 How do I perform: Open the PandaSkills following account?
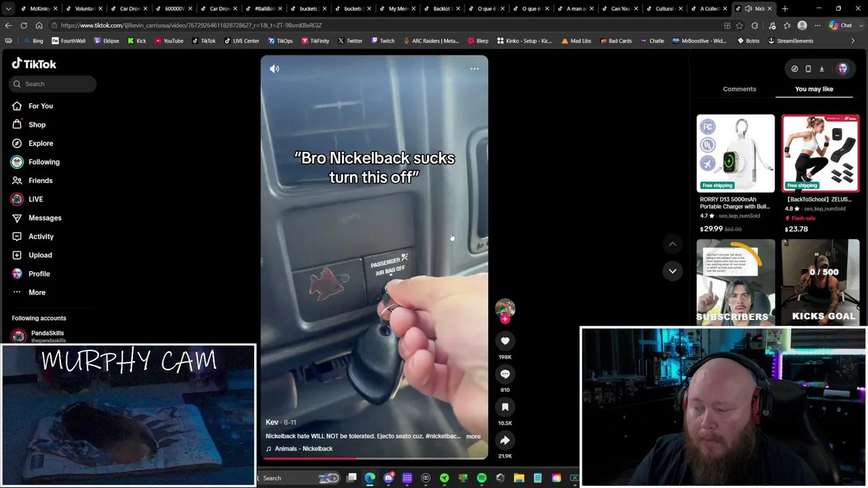[47, 336]
